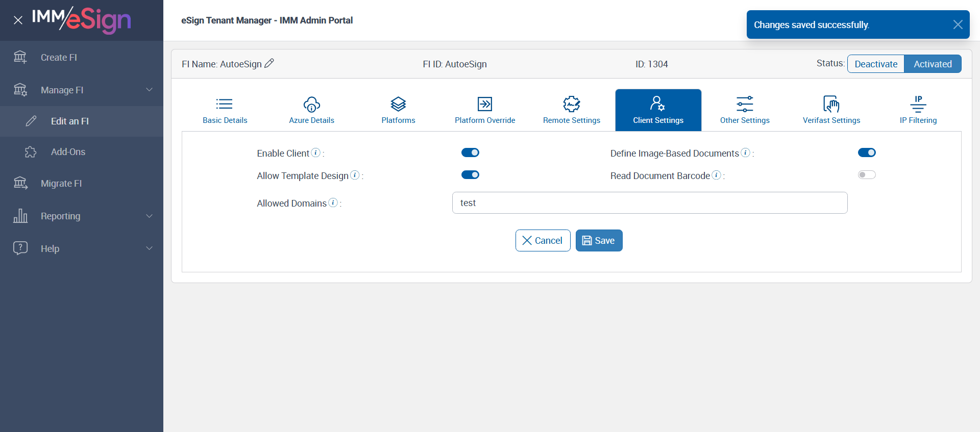This screenshot has width=980, height=432.
Task: Click the Help question mark icon
Action: pyautogui.click(x=20, y=248)
